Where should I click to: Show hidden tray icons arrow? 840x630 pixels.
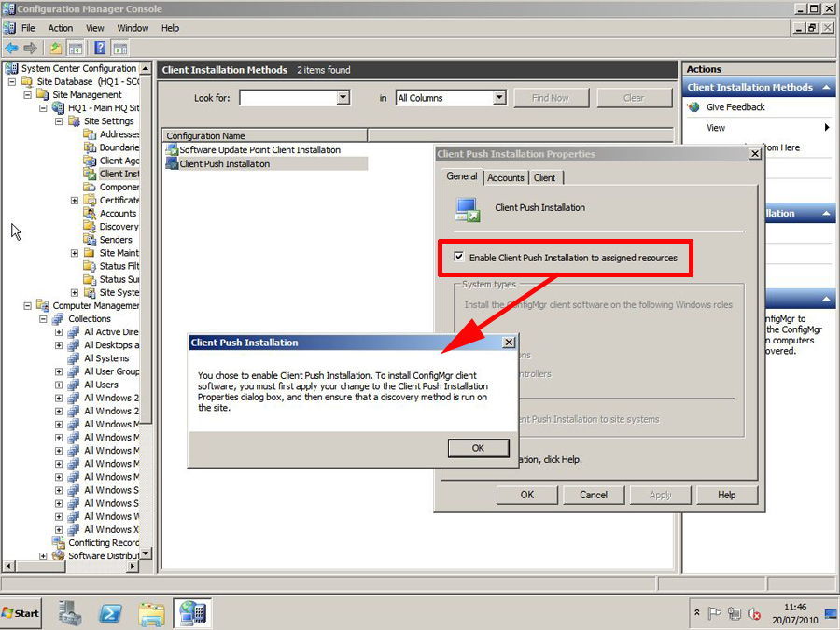click(x=697, y=611)
